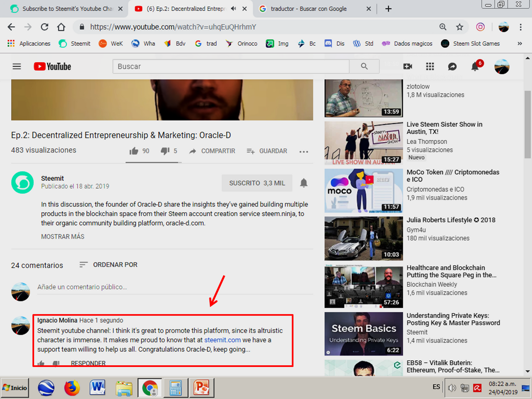The width and height of the screenshot is (532, 399).
Task: Expand the hidden bookmarks chevron
Action: coord(520,44)
